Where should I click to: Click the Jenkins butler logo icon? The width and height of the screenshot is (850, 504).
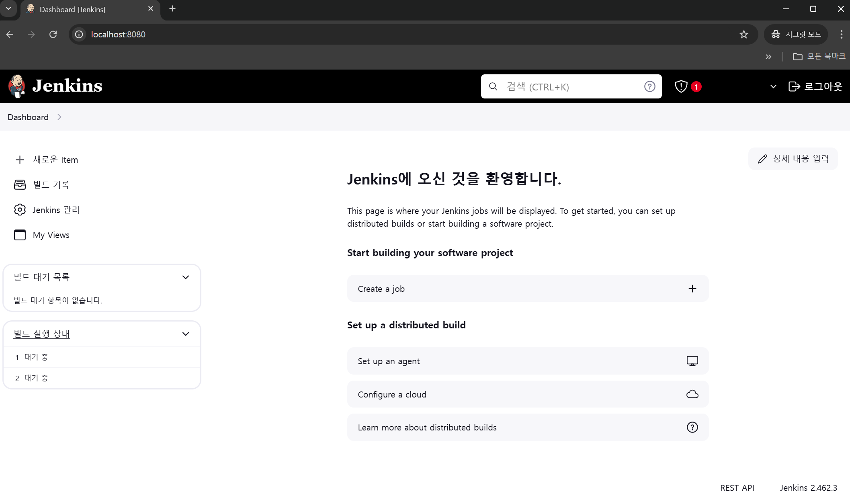(x=17, y=86)
